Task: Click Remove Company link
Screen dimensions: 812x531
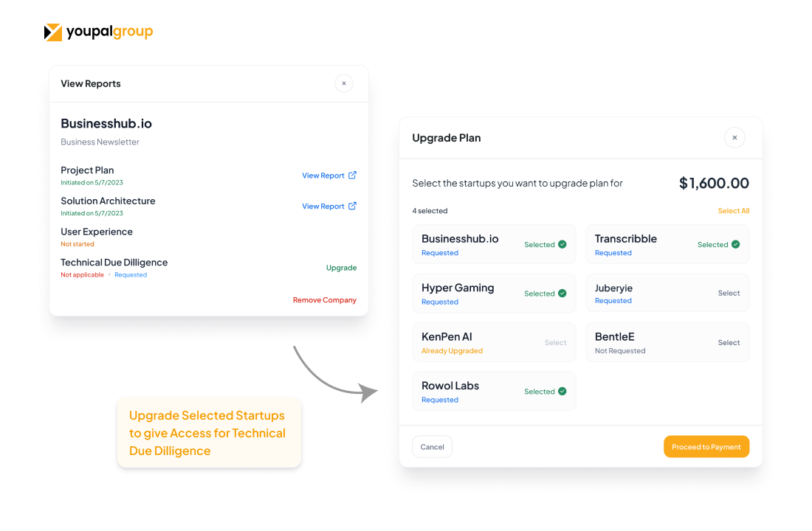Action: 325,300
